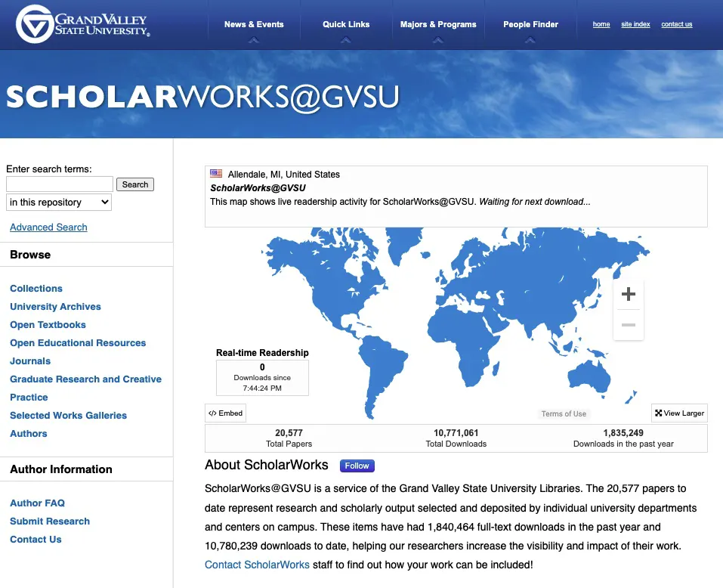
Task: Browse Authors
Action: (x=29, y=434)
